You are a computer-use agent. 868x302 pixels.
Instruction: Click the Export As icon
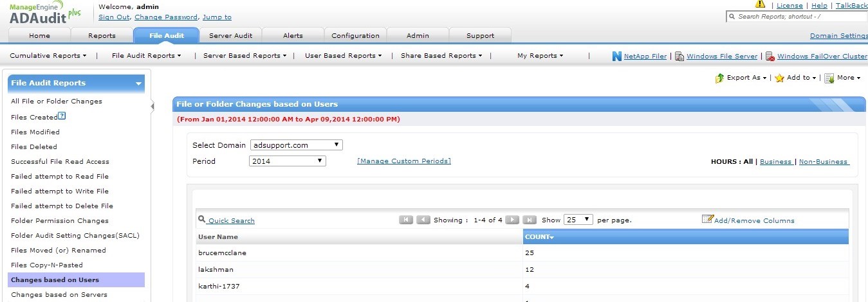tap(720, 78)
